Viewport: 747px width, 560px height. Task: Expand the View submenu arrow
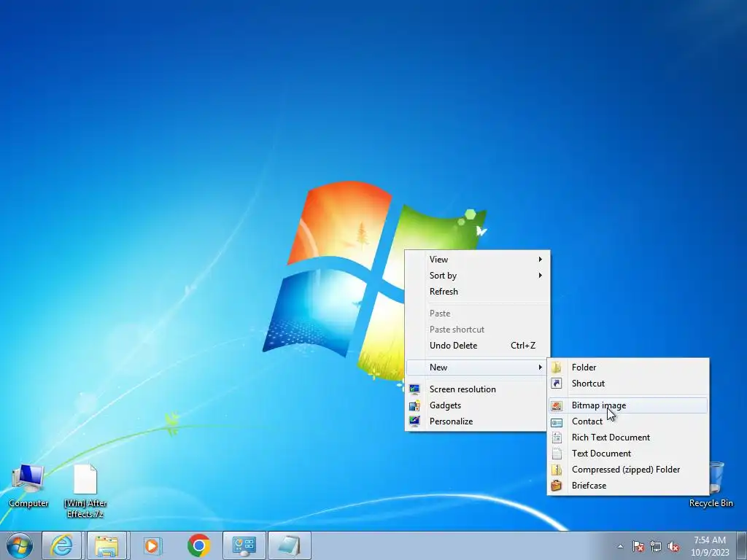[x=541, y=259]
